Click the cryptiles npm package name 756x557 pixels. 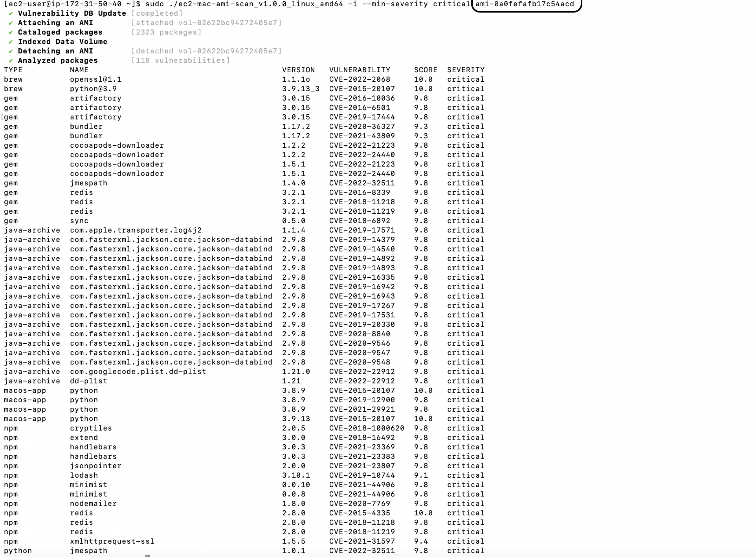(91, 428)
